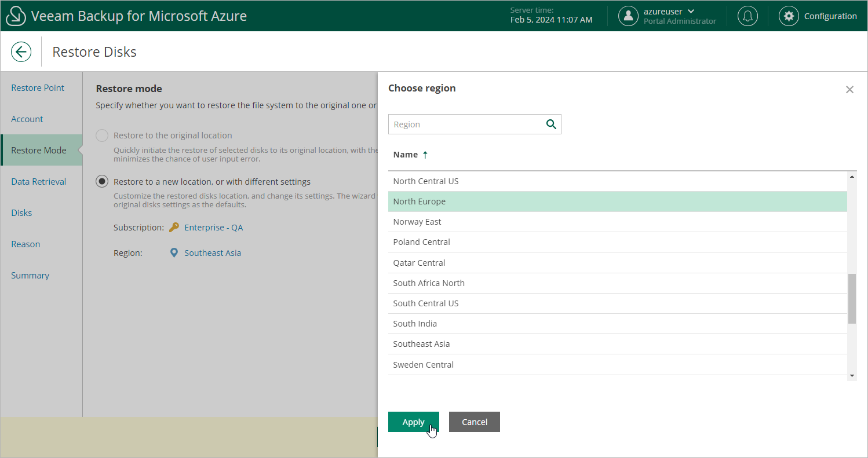Select North Central US region

[618, 181]
